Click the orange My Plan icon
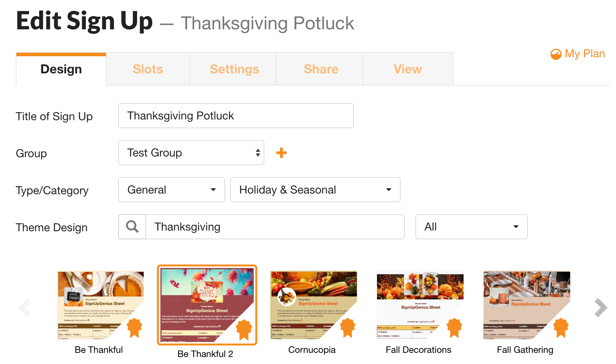The width and height of the screenshot is (616, 364). click(x=556, y=54)
